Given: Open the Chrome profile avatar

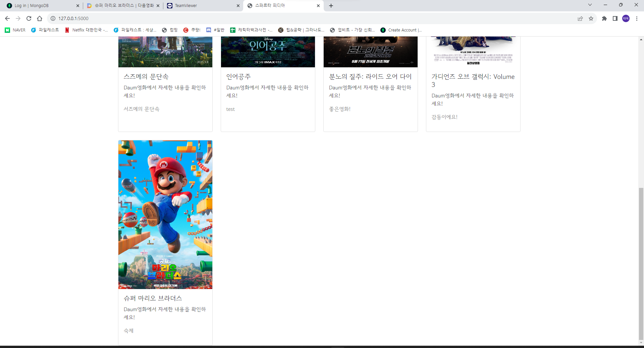Looking at the screenshot, I should click(x=626, y=18).
